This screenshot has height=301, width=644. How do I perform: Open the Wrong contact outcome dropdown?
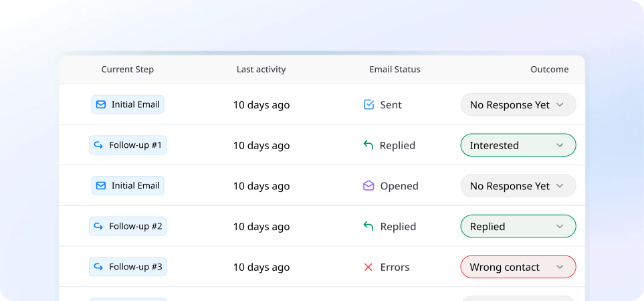click(x=518, y=267)
